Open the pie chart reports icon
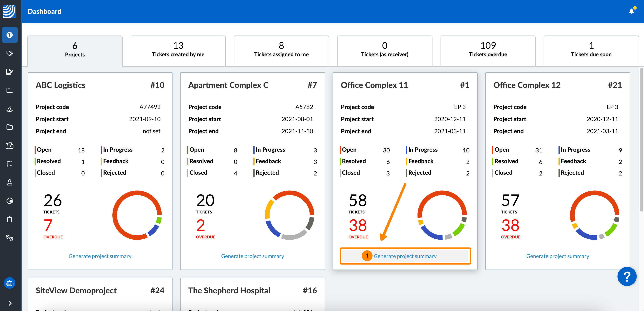Screen dimensions: 644x311 coord(9,201)
